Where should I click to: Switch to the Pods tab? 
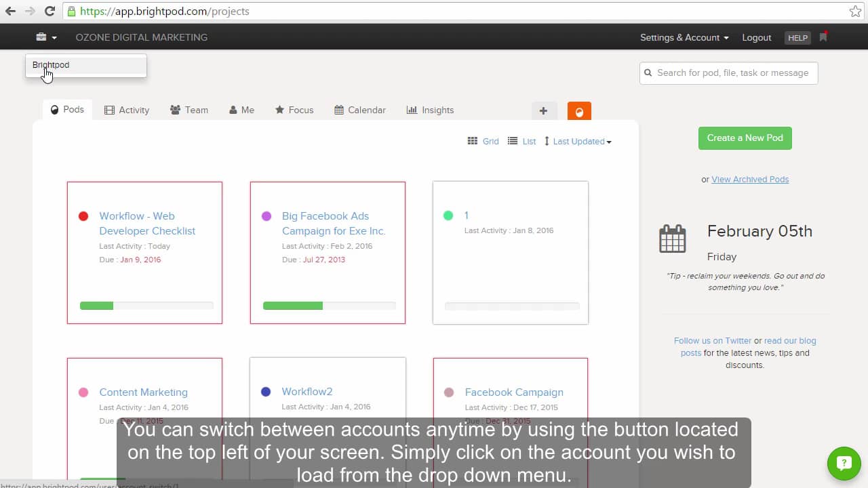(67, 109)
